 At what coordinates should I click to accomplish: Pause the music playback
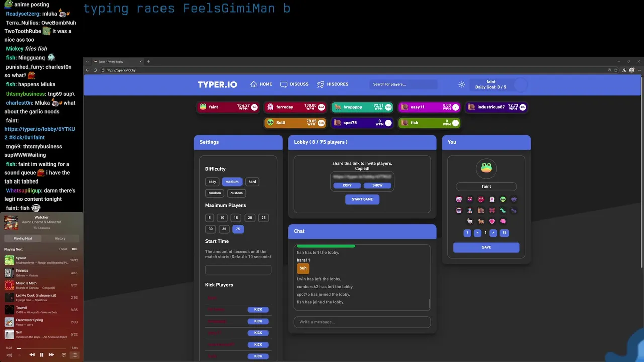[x=42, y=355]
